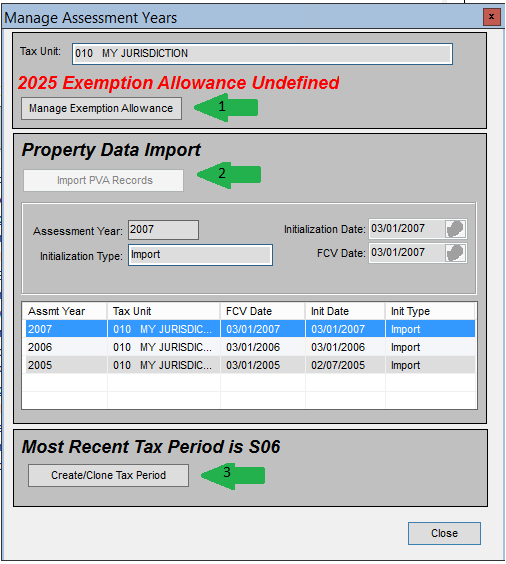Select the 2005 assessment year row
The height and width of the screenshot is (564, 506).
tap(250, 365)
